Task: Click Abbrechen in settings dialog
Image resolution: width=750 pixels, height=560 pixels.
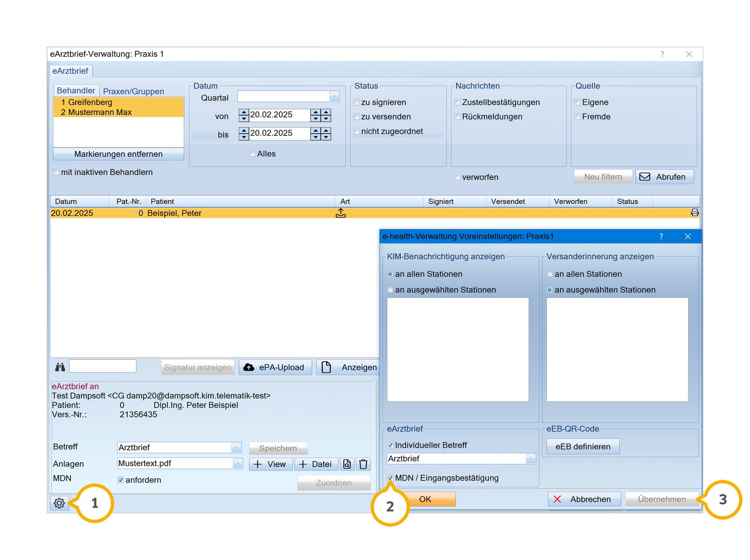Action: point(584,499)
